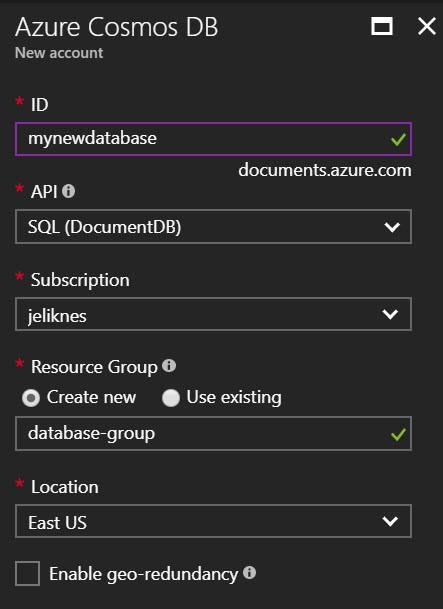Open the API dropdown showing SQL (DocumentDB)
The width and height of the screenshot is (443, 609).
(213, 227)
